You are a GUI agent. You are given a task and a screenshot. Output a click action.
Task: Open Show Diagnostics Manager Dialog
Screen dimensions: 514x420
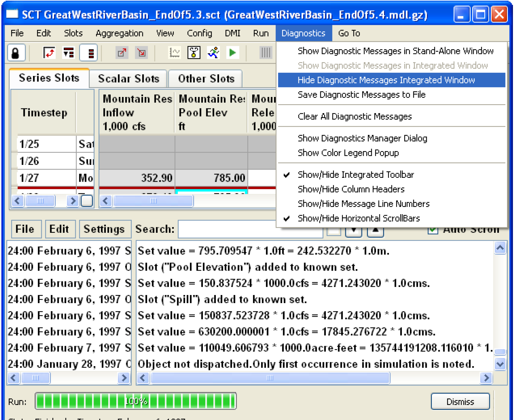(392, 138)
